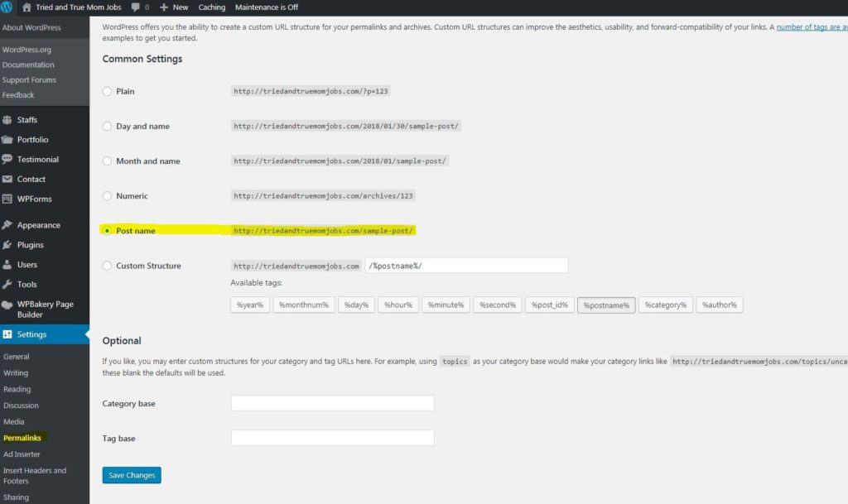Click the custom structure /%postname%/ field
The width and height of the screenshot is (848, 504).
(466, 265)
